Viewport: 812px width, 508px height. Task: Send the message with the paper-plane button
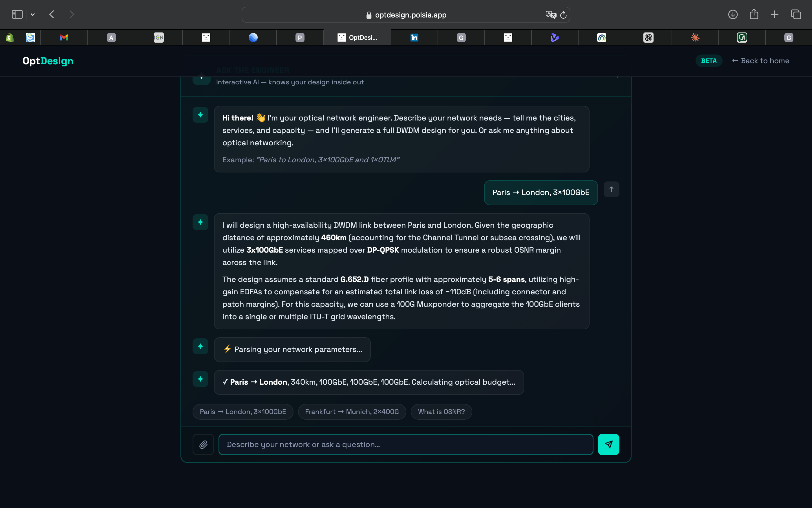coord(608,444)
